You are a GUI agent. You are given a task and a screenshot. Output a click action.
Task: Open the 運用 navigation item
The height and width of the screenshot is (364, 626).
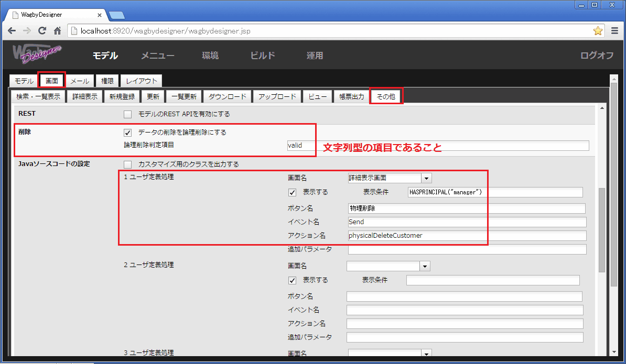[x=315, y=56]
